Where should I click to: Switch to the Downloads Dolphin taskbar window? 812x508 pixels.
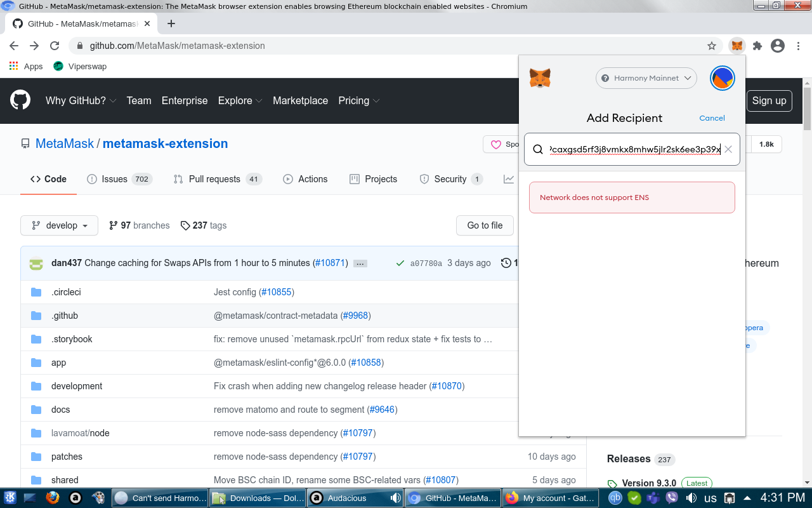258,498
